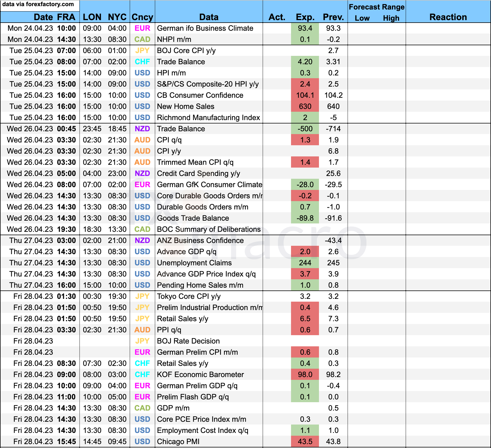Select the 'Data' column header
The width and height of the screenshot is (491, 448).
coord(209,17)
